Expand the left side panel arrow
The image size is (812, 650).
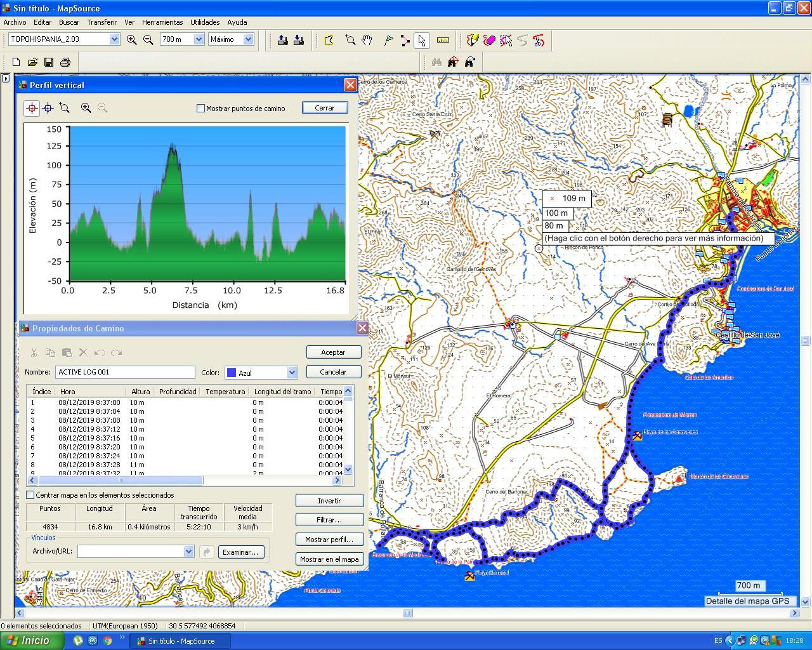pos(5,78)
